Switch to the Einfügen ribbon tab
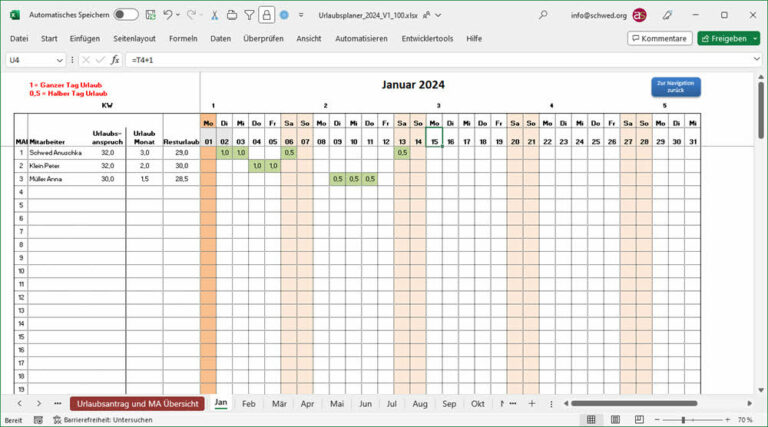The width and height of the screenshot is (768, 427). (x=85, y=38)
